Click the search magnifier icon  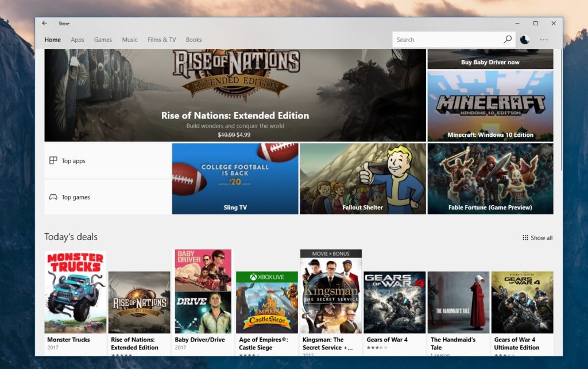[x=507, y=40]
